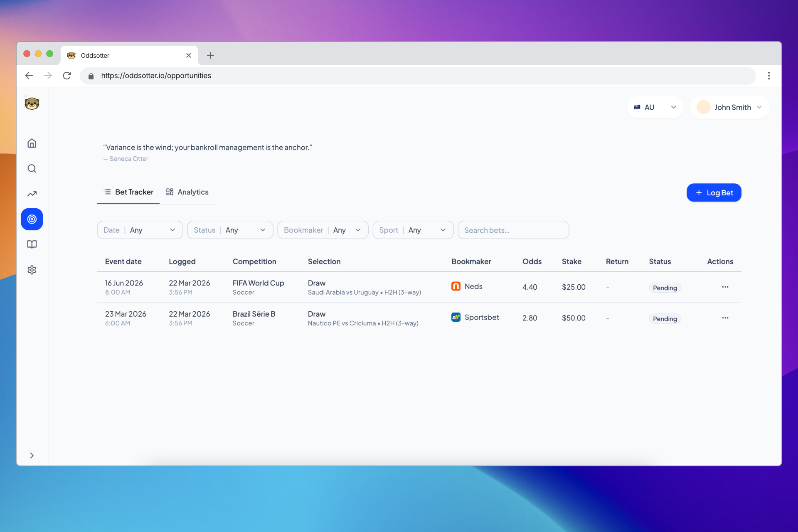
Task: Open the John Smith account menu
Action: (x=729, y=107)
